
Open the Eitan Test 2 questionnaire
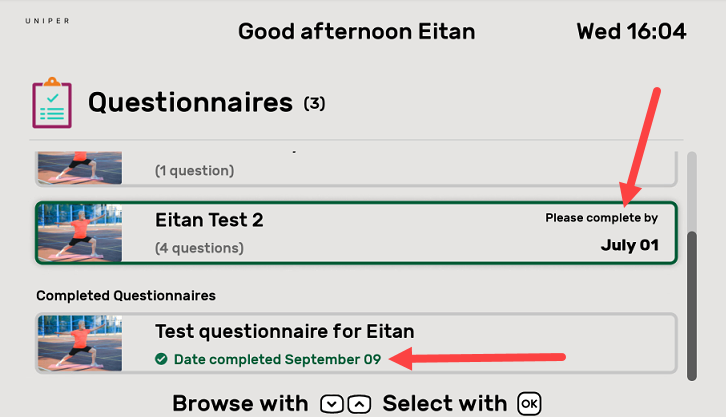tap(355, 233)
